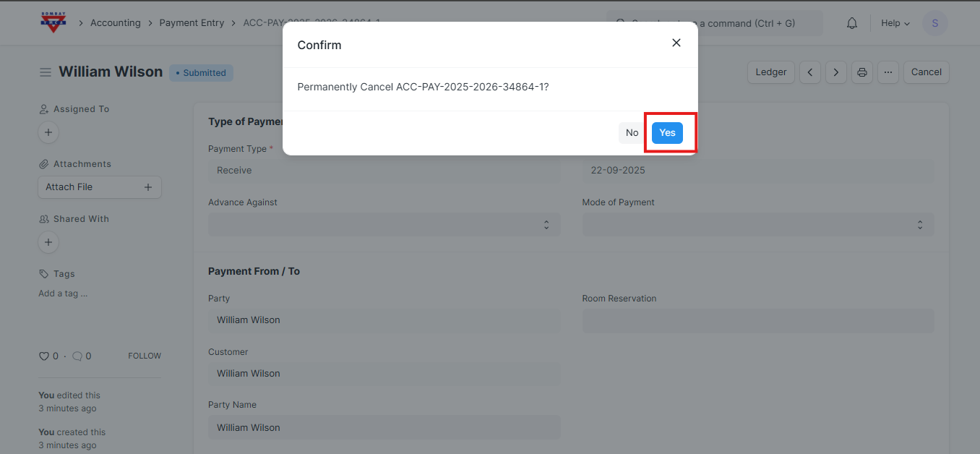Go to the Payment Entry breadcrumb
Screen dimensions: 980x454
[192, 23]
